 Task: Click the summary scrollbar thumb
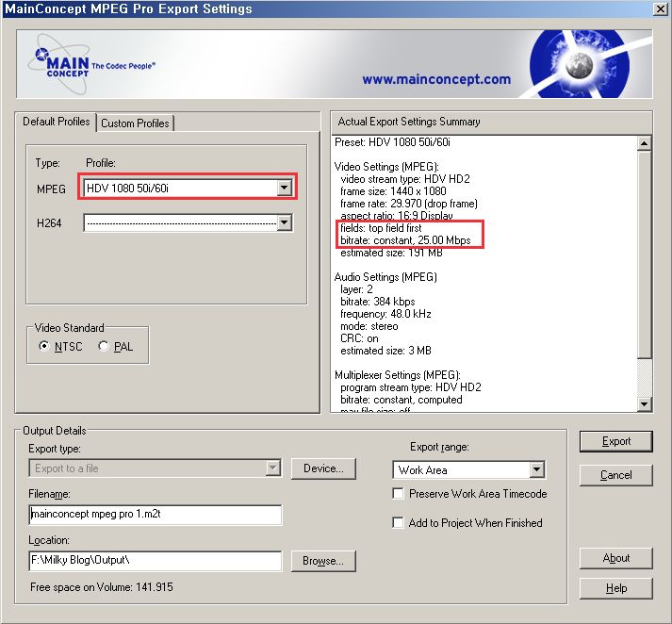(x=644, y=255)
